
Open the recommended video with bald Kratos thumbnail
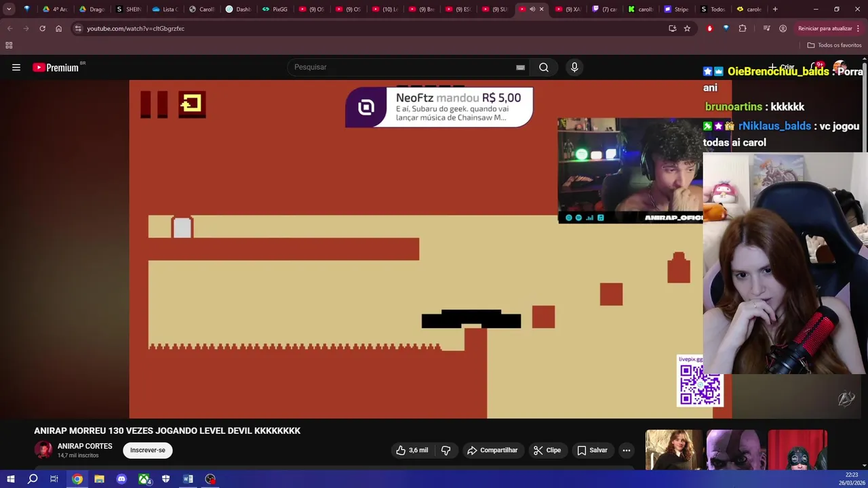pyautogui.click(x=736, y=449)
